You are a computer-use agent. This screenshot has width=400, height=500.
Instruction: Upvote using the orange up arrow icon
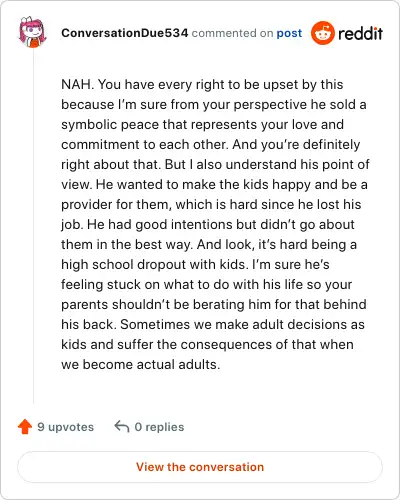click(25, 426)
